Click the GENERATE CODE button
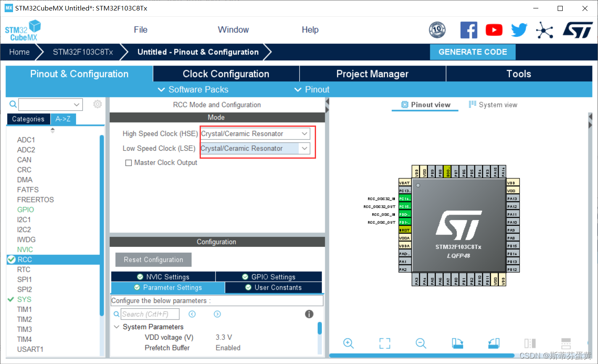The height and width of the screenshot is (364, 598). [x=473, y=52]
